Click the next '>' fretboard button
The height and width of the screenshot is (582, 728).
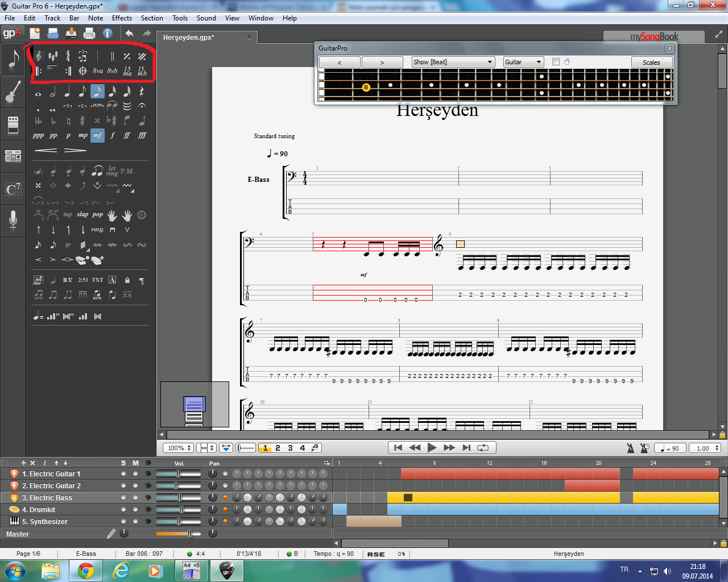[x=382, y=62]
